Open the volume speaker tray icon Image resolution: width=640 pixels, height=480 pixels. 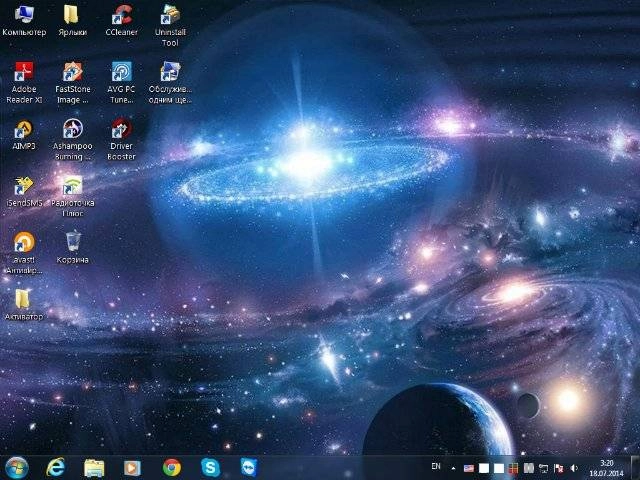coord(574,468)
